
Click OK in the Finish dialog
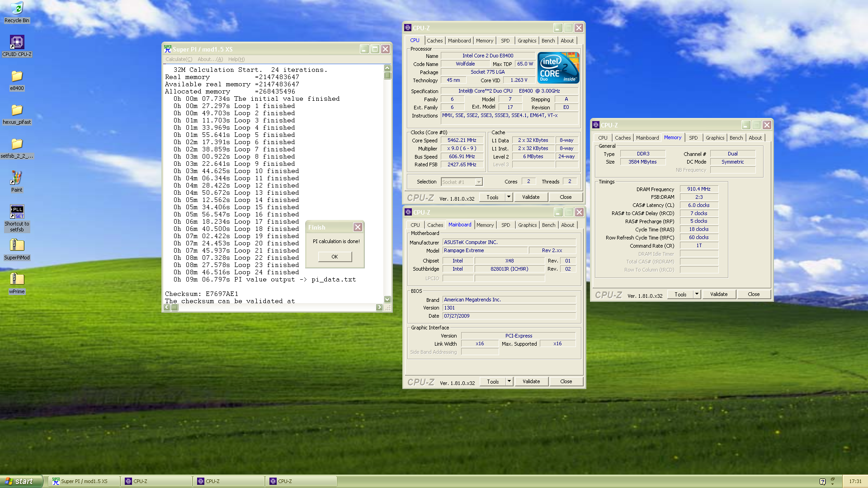point(335,257)
